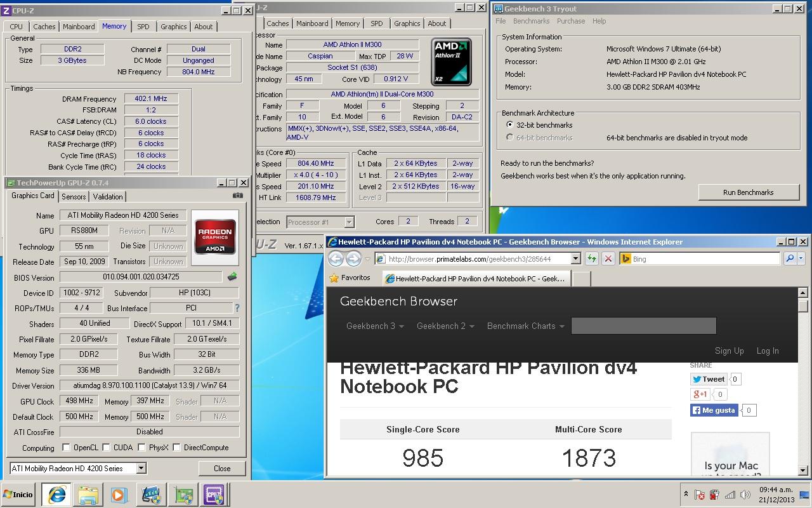Open the ATI Mobility Radeon GPU selection dropdown
This screenshot has width=812, height=508.
141,468
